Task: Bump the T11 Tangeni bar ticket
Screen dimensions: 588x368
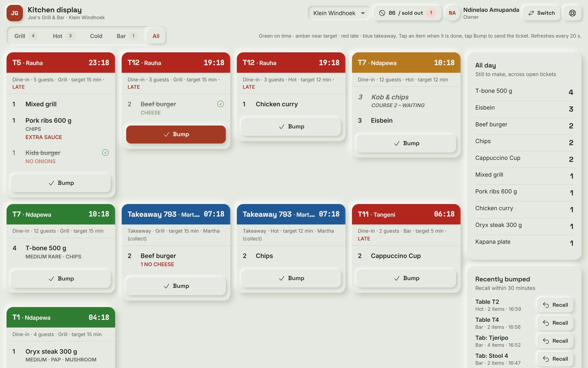Action: [406, 278]
